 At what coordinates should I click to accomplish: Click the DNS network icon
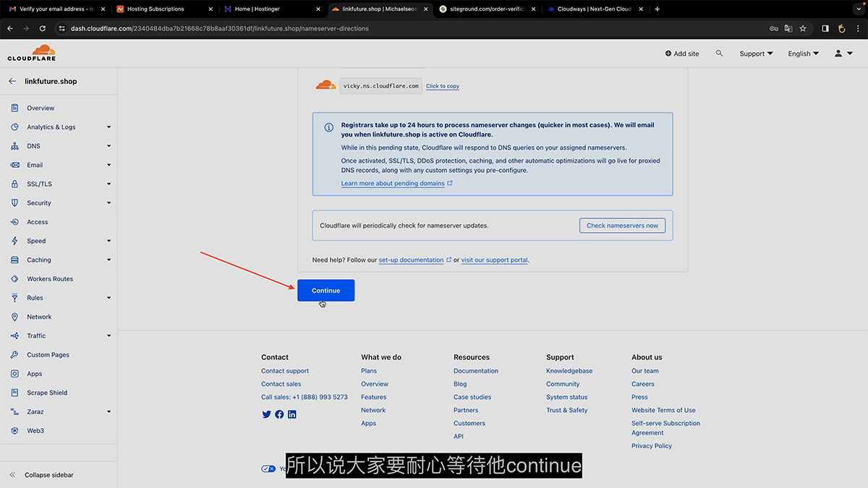click(x=14, y=146)
